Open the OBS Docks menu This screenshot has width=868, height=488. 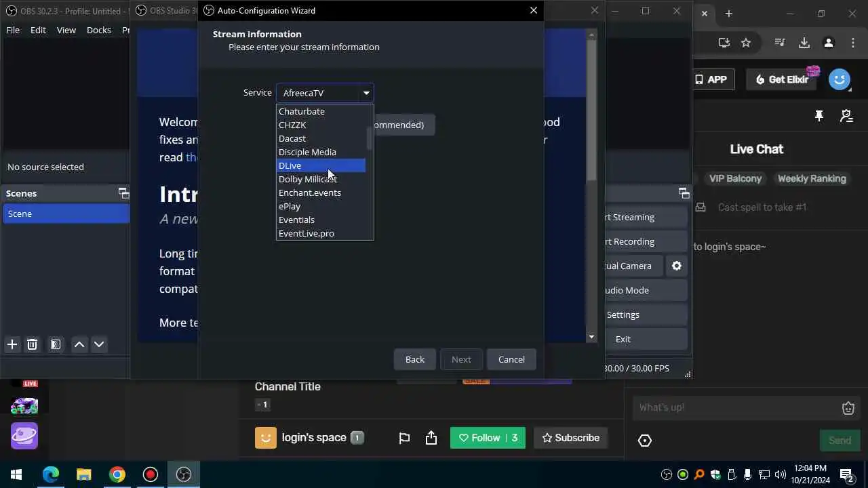pos(99,30)
